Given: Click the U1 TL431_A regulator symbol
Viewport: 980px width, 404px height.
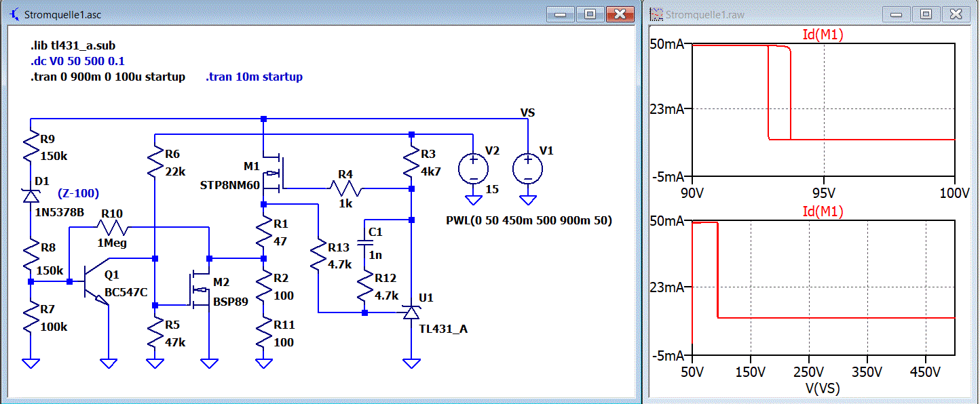Looking at the screenshot, I should pyautogui.click(x=411, y=312).
